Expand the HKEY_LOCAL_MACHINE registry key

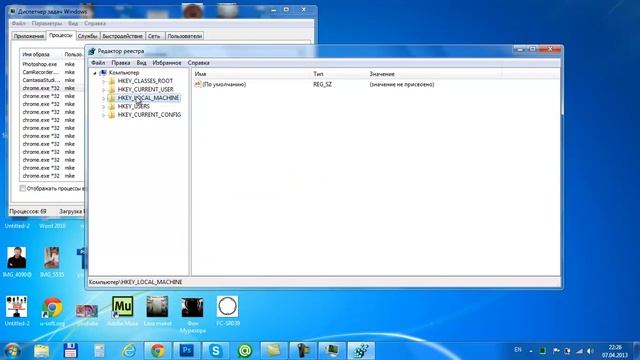click(x=103, y=98)
